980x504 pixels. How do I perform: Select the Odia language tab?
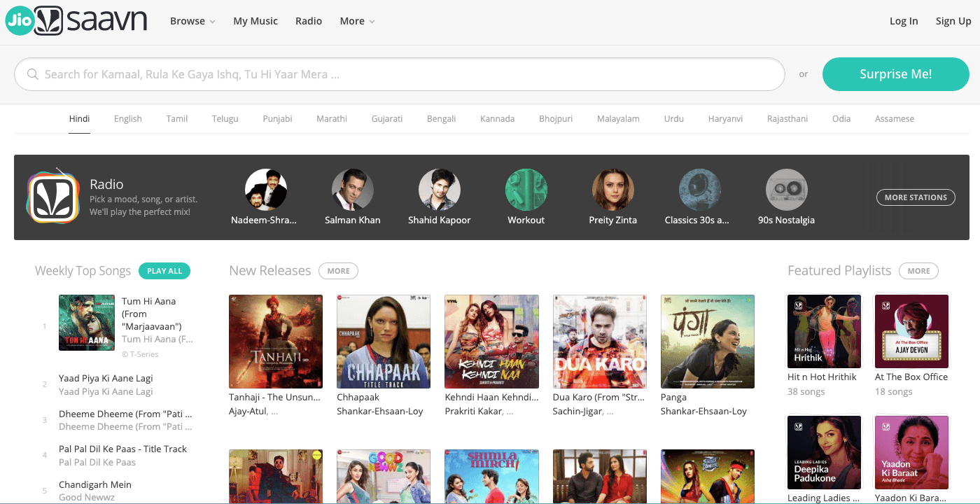pos(841,119)
